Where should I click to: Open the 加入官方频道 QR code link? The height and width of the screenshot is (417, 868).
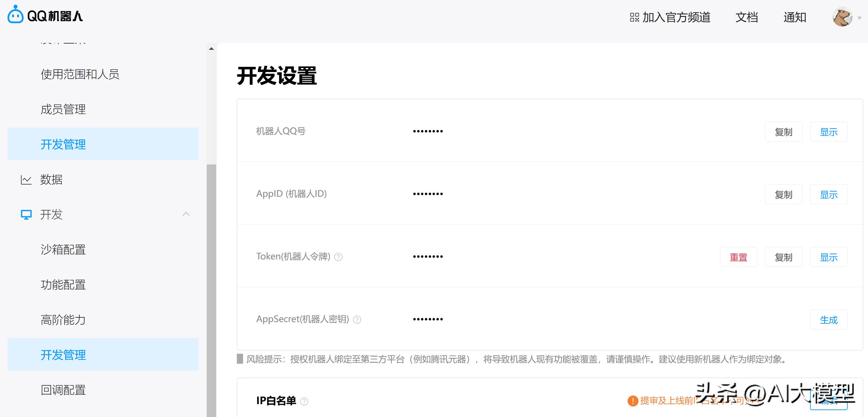tap(670, 17)
